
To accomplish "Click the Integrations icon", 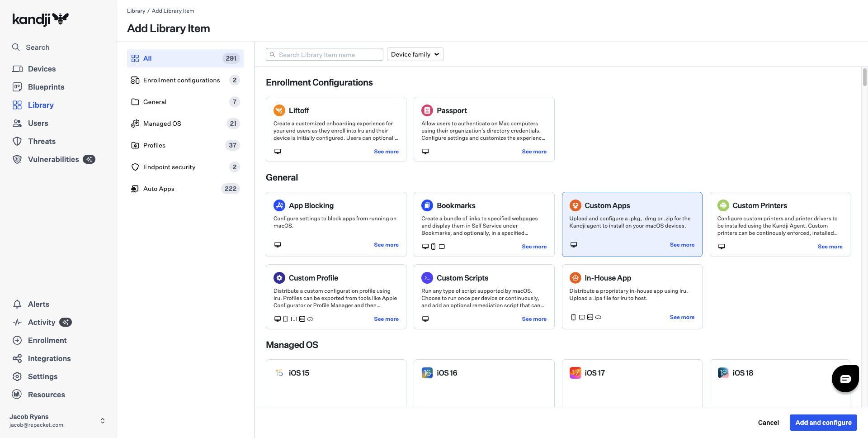I will (17, 358).
